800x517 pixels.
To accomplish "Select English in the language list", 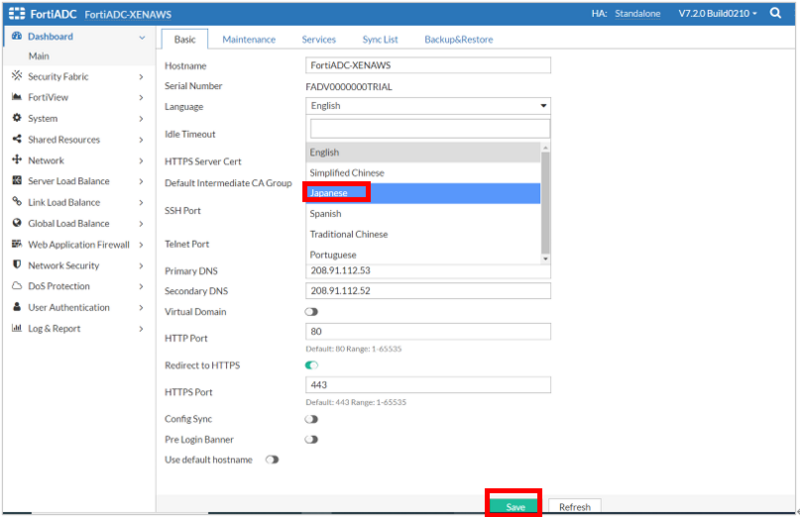I will click(423, 152).
